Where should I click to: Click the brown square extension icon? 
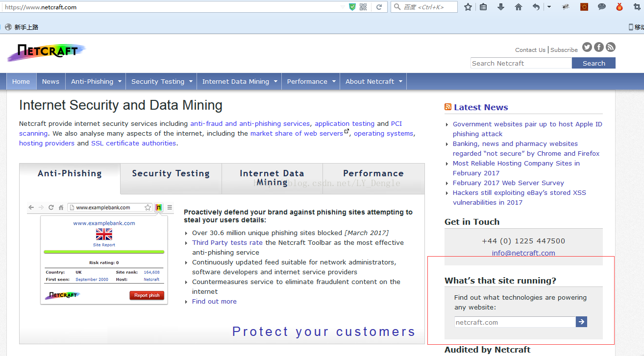click(x=584, y=7)
